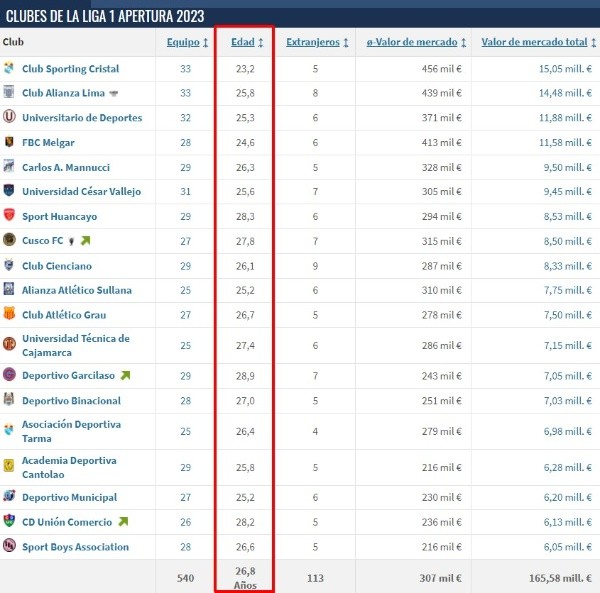Click the Club Alianza Lima crest icon
The image size is (600, 593).
point(9,93)
